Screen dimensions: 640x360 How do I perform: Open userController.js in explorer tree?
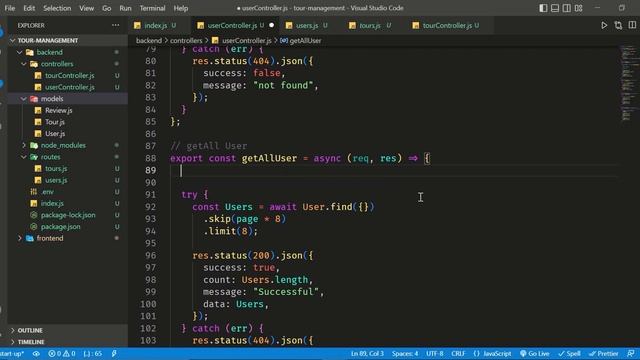tap(69, 87)
